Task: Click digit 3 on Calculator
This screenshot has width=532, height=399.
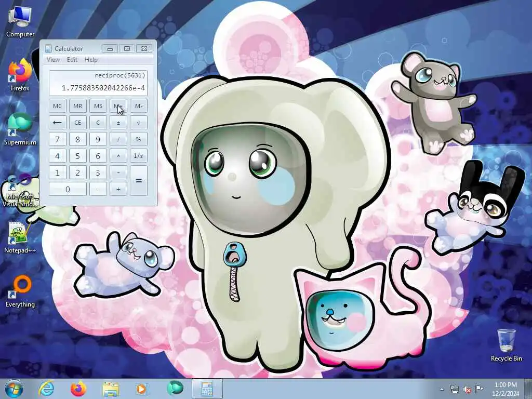Action: 98,172
